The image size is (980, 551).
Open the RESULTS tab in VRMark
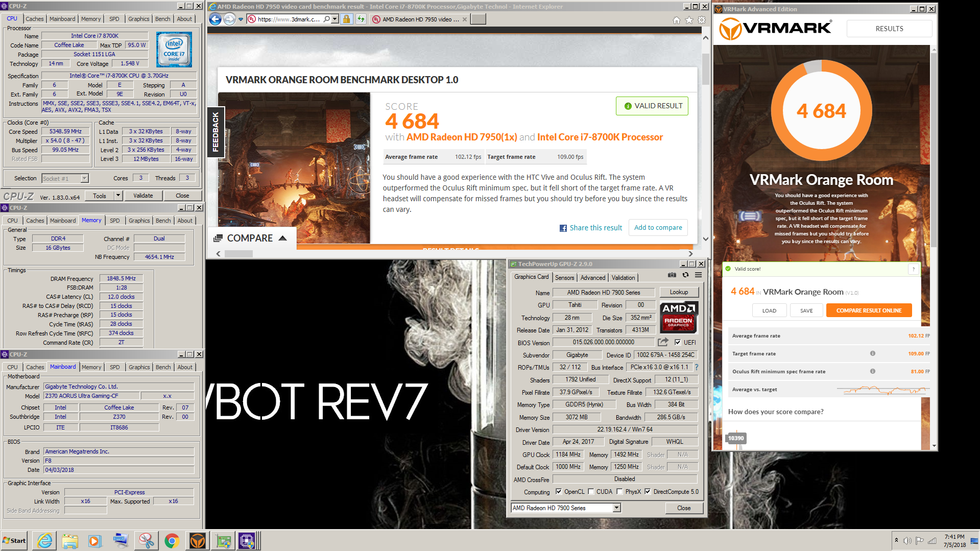pos(889,29)
